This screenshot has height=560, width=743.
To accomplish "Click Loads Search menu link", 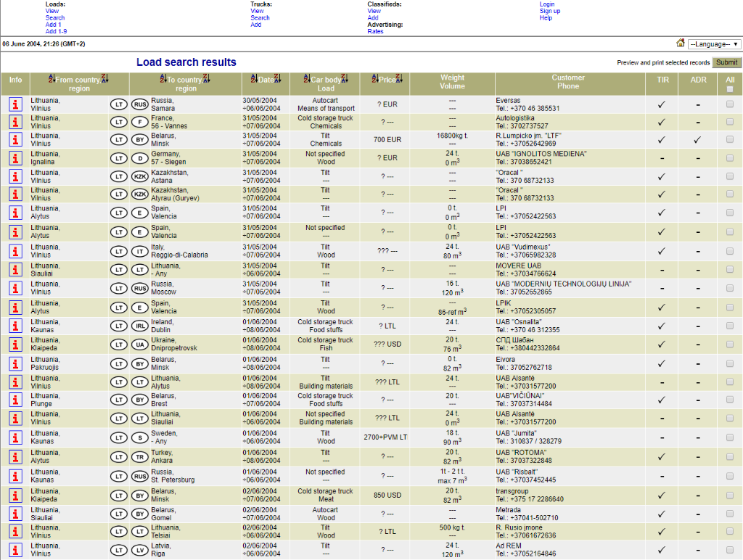I will pos(55,17).
